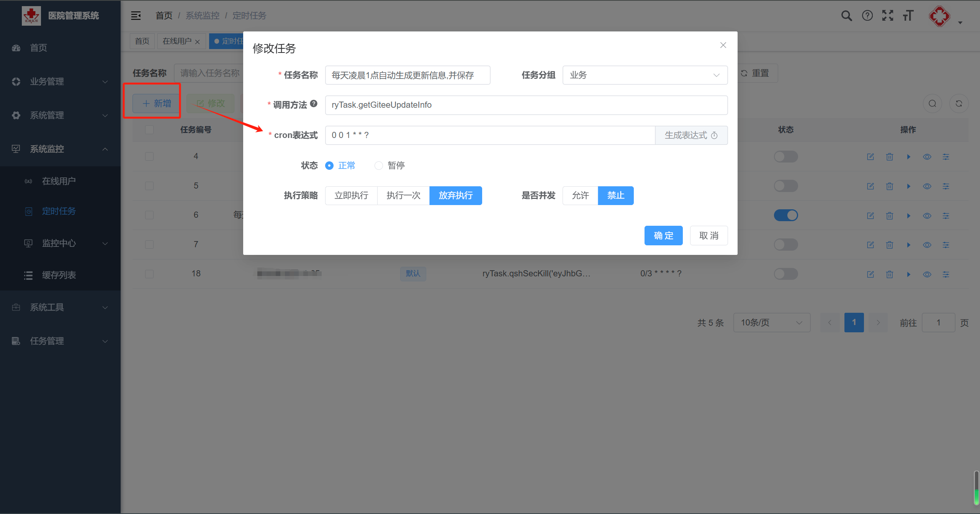Open the help question mark icon

(867, 16)
